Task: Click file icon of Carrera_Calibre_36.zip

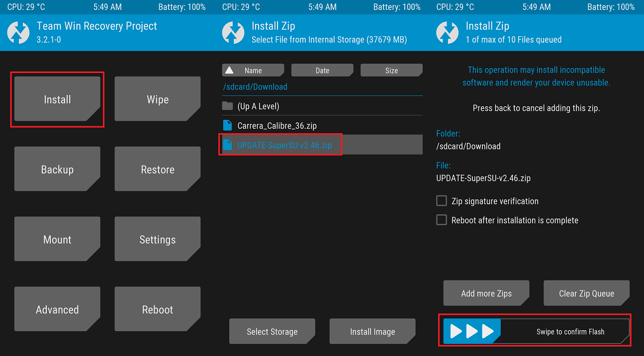Action: pos(227,125)
